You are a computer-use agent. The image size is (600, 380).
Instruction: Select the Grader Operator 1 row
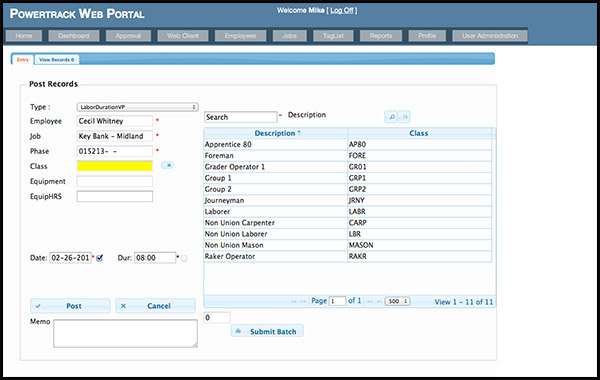point(348,167)
